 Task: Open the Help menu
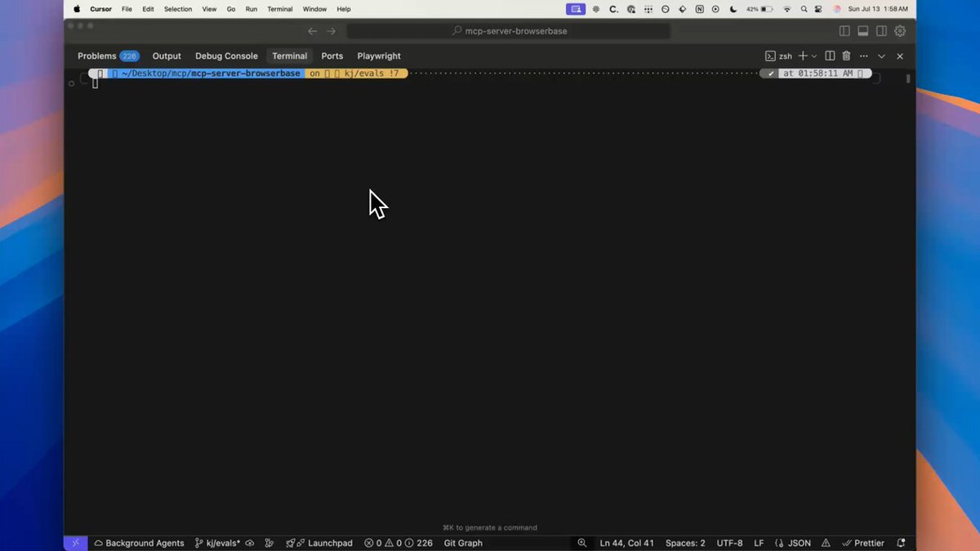(x=344, y=9)
